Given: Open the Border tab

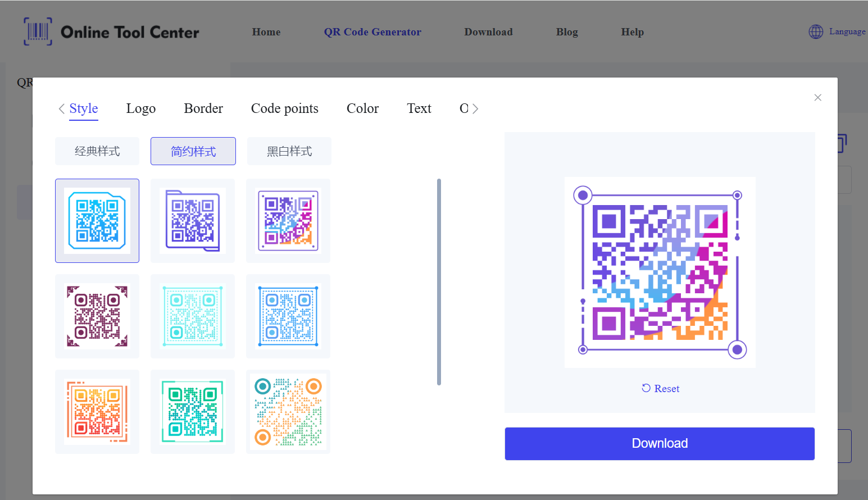Looking at the screenshot, I should coord(203,108).
